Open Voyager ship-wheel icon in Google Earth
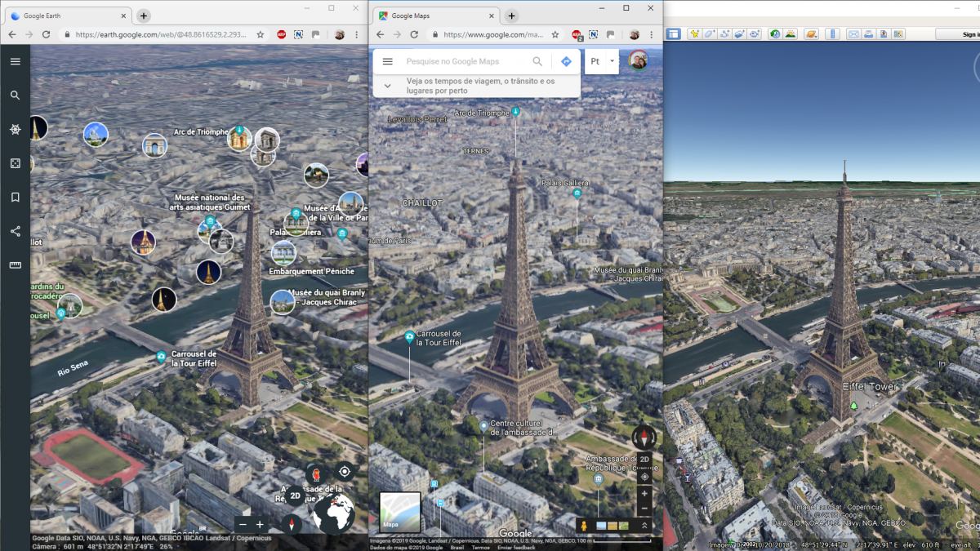Viewport: 980px width, 551px height. click(x=15, y=130)
